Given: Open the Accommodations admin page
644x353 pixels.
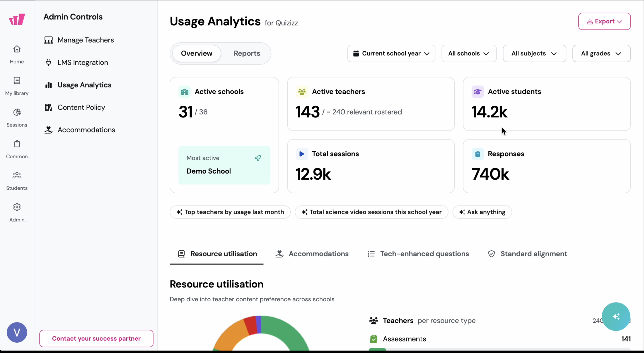Looking at the screenshot, I should 86,130.
